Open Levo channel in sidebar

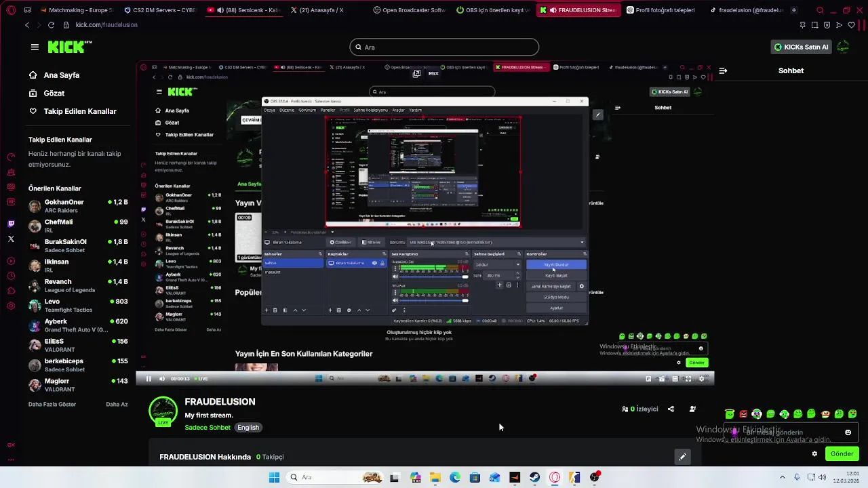pos(78,305)
